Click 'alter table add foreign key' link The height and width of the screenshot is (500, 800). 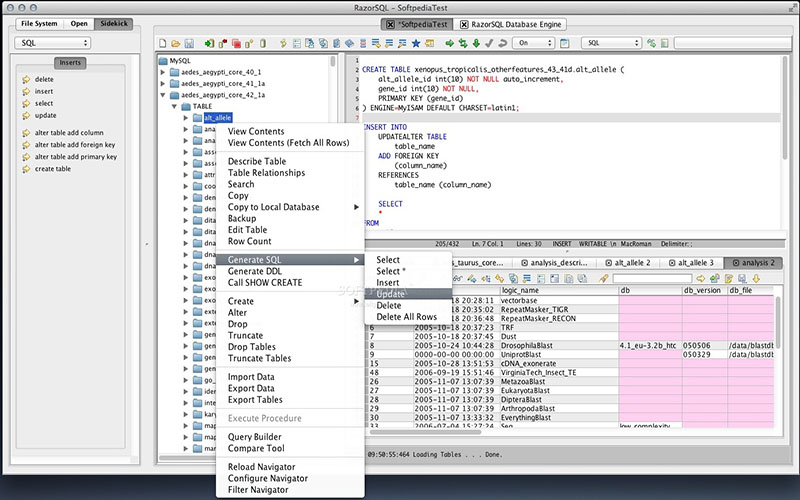point(75,145)
